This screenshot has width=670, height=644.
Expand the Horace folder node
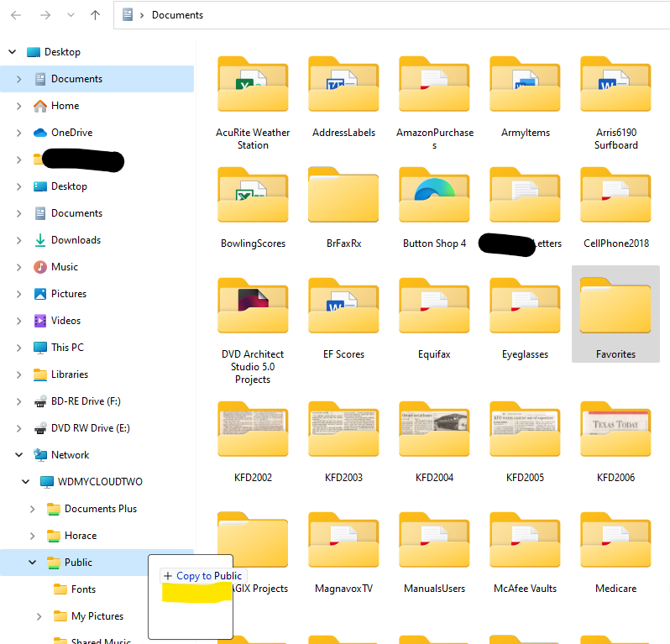point(33,536)
